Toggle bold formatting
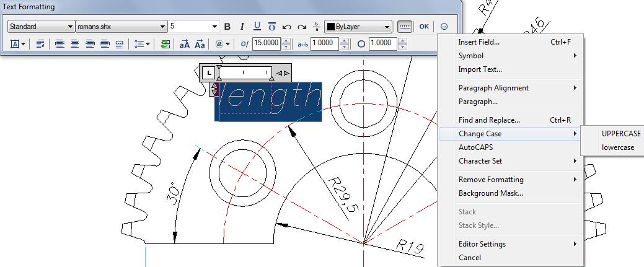The image size is (644, 267). (x=227, y=27)
